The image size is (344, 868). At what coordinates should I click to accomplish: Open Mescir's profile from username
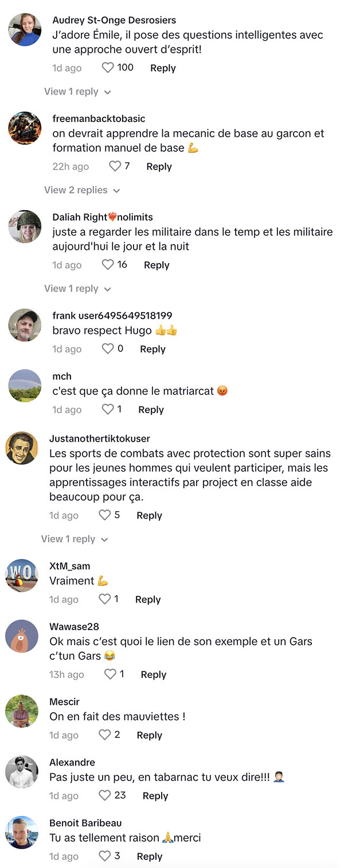[64, 702]
